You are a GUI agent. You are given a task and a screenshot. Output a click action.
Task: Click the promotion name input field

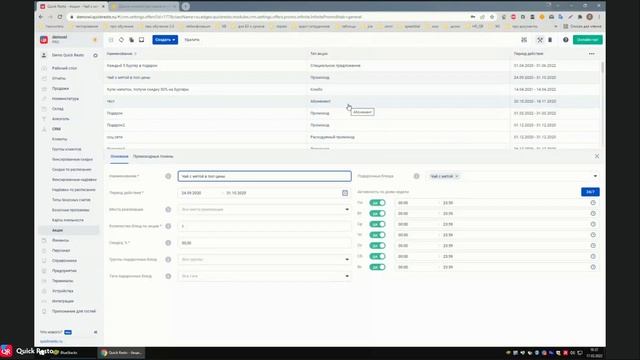(264, 176)
